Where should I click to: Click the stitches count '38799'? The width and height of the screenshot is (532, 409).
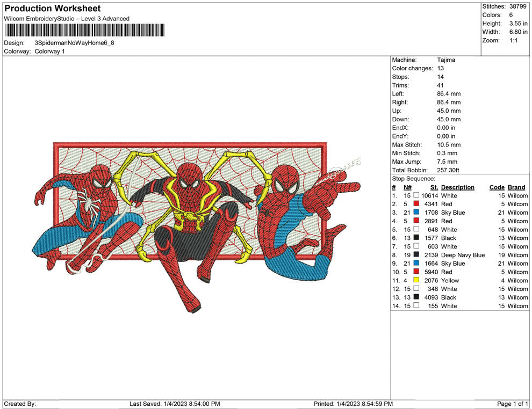click(517, 6)
